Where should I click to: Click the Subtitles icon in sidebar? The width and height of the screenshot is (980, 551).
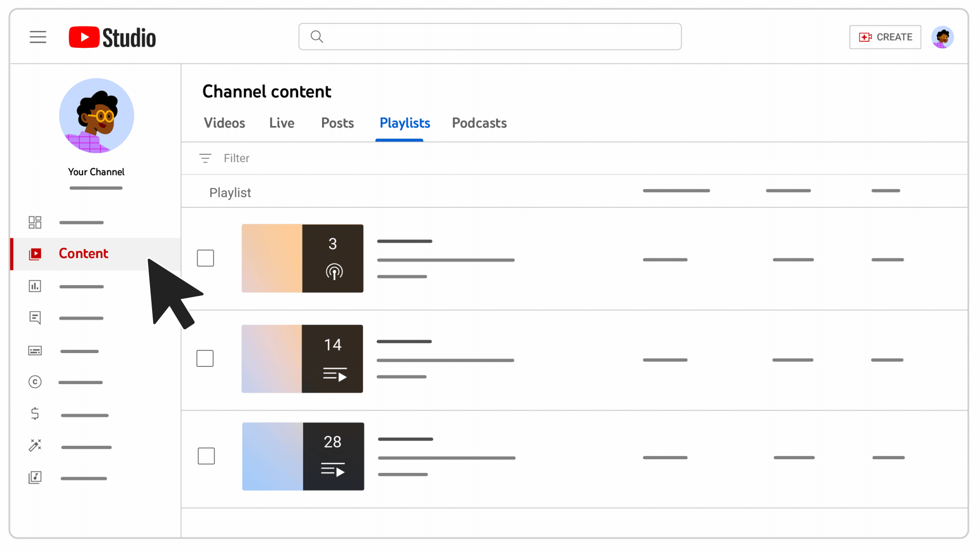[x=34, y=350]
